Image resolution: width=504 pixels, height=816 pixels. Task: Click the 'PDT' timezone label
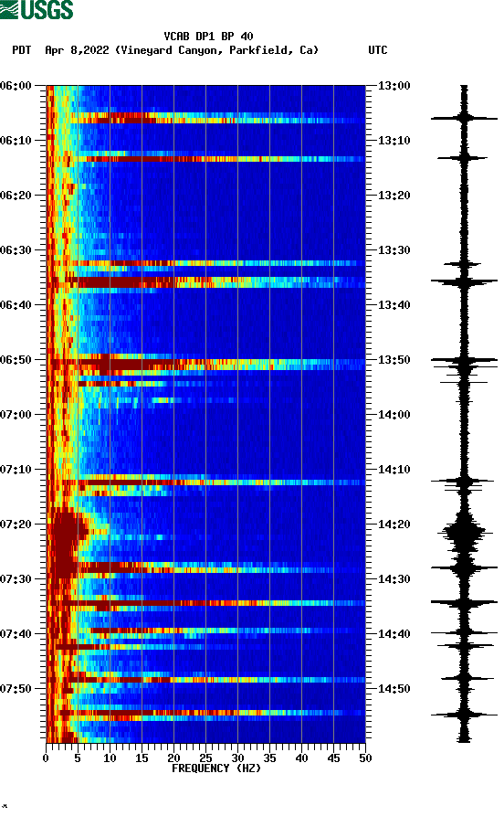(21, 50)
